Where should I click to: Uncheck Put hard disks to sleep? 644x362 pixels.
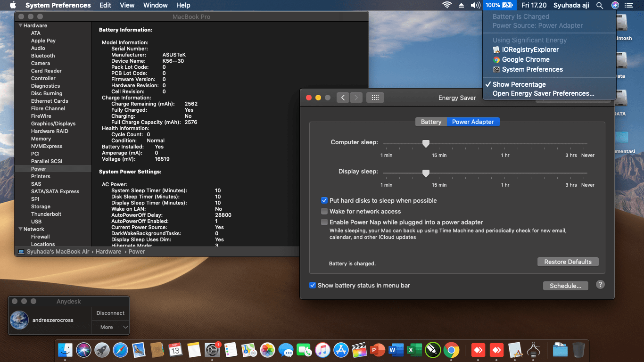(324, 200)
